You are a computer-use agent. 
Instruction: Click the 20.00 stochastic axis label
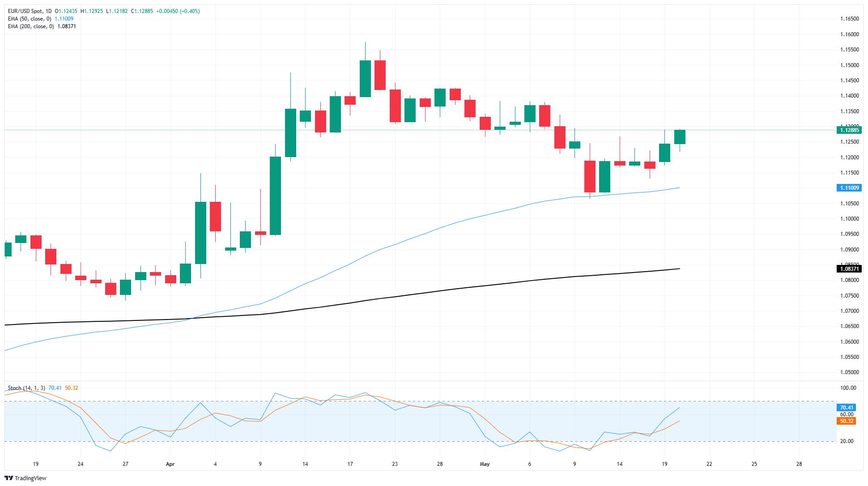847,441
